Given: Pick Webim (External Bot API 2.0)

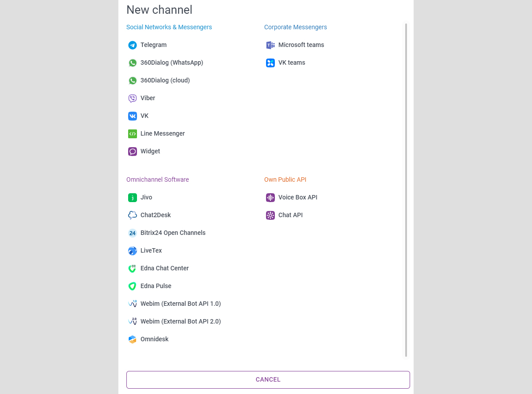Looking at the screenshot, I should (180, 322).
